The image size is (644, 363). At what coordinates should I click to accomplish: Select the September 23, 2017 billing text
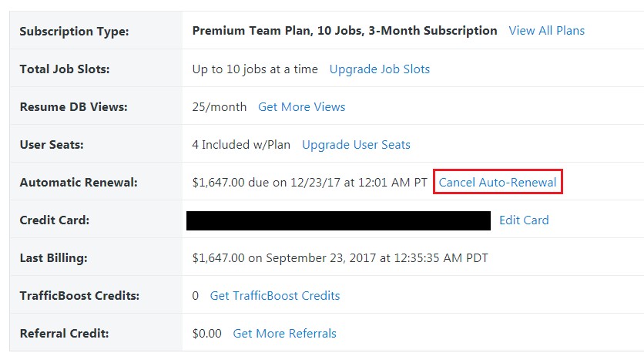[340, 258]
